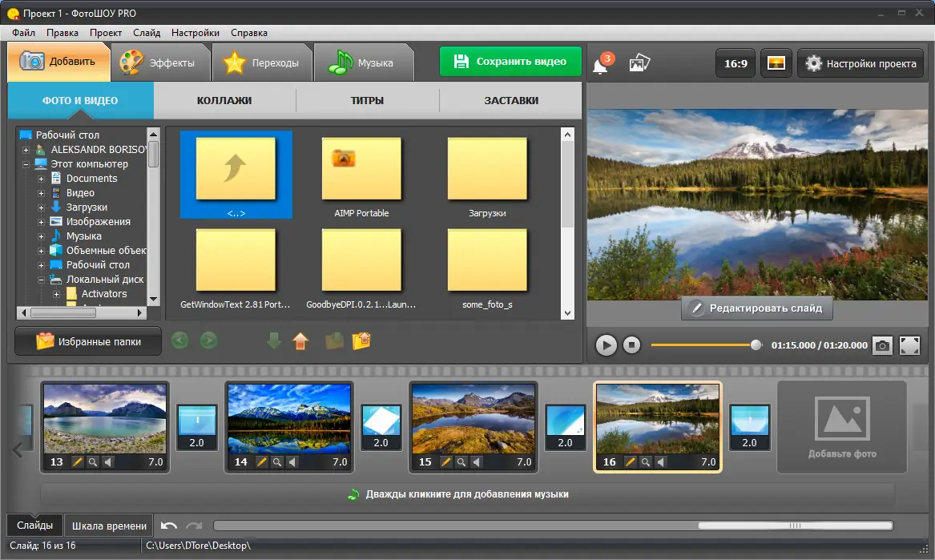Open the ТИТРЫ section
Viewport: 935px width, 560px height.
(x=367, y=101)
